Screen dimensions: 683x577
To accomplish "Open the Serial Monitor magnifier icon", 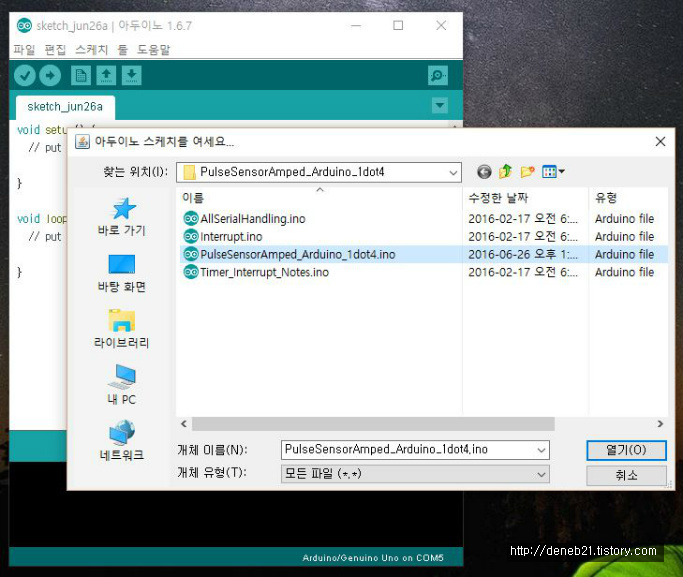I will (438, 75).
